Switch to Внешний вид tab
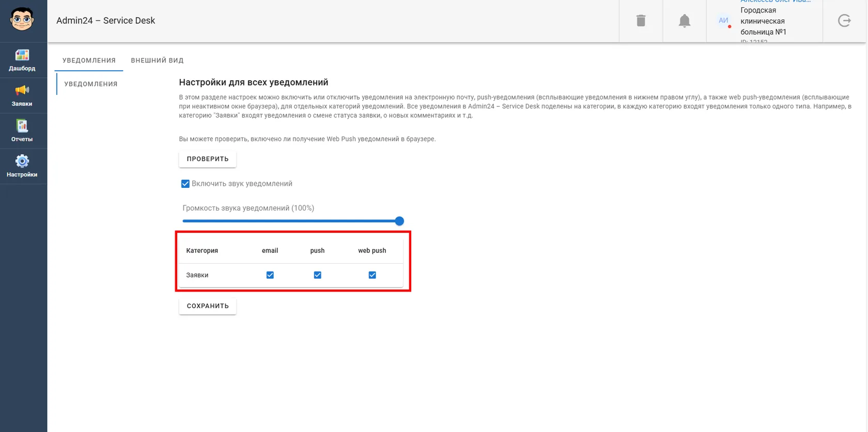The width and height of the screenshot is (868, 432). [157, 60]
